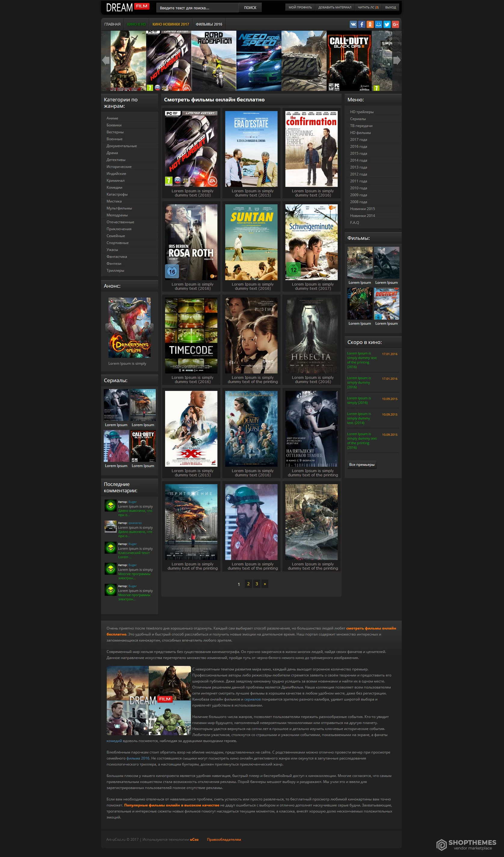
Task: Click the » next page button
Action: coord(265,584)
